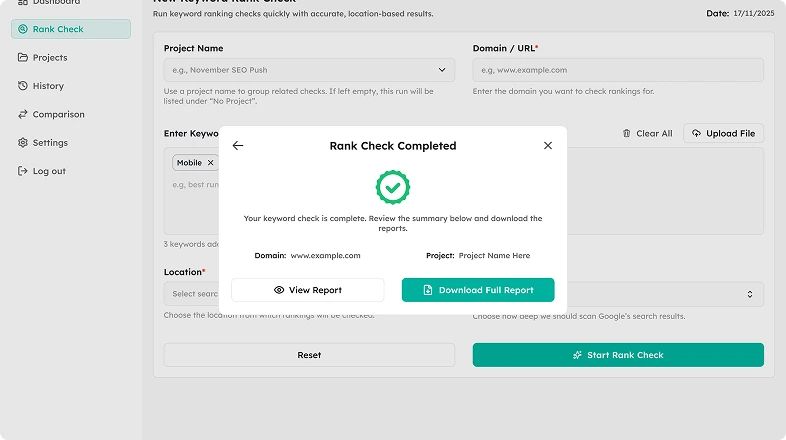The height and width of the screenshot is (440, 786).
Task: Open Settings from the sidebar
Action: point(50,143)
